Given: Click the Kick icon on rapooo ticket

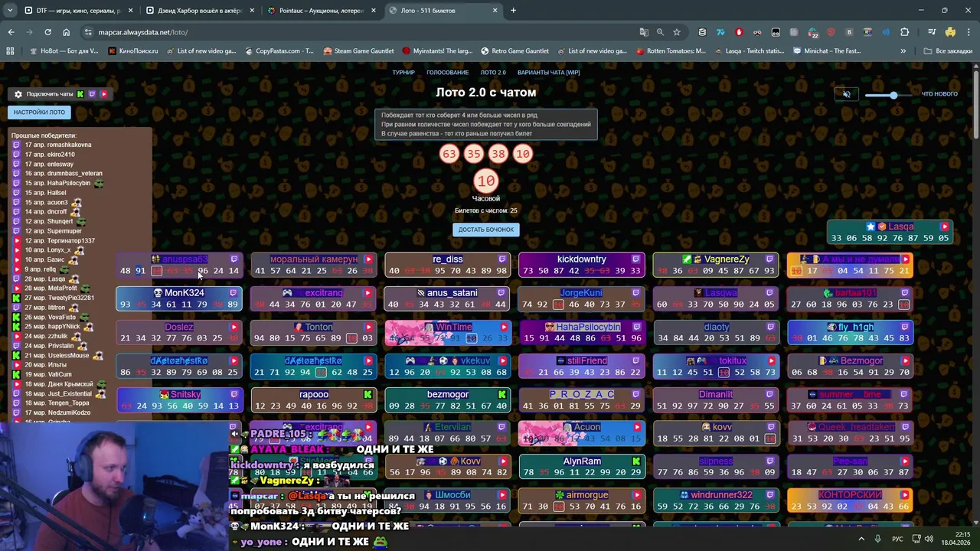Looking at the screenshot, I should point(368,395).
